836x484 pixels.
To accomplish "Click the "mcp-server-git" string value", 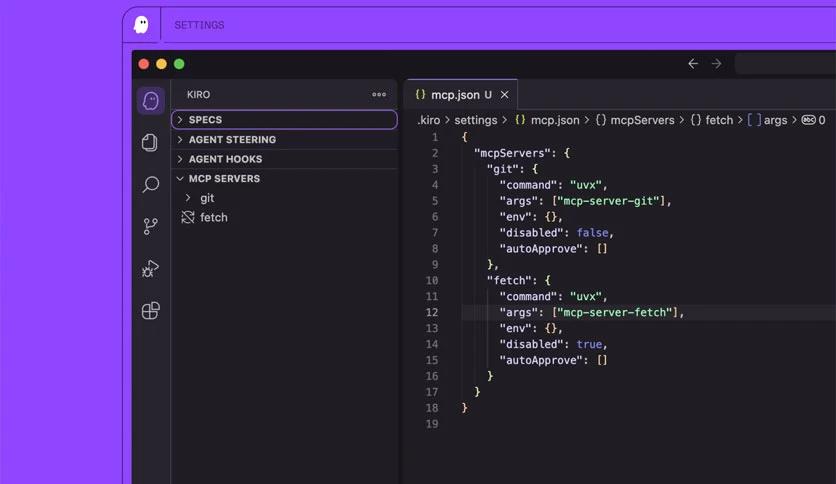I will coord(608,201).
